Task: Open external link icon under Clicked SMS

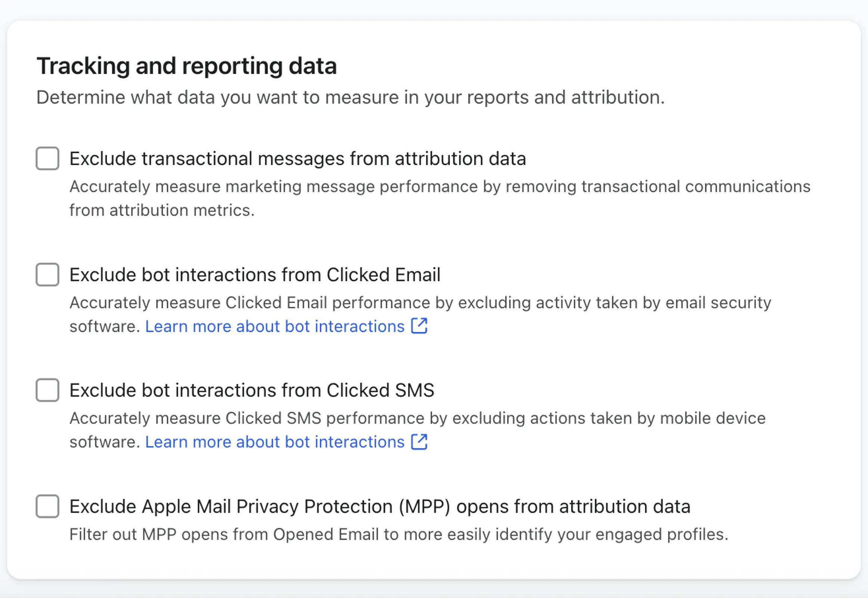Action: click(419, 442)
